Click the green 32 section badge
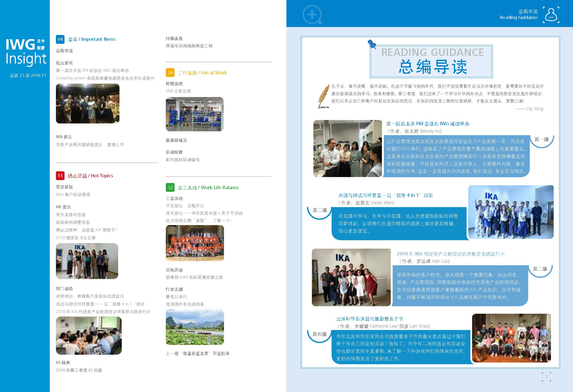The height and width of the screenshot is (392, 573). click(170, 187)
